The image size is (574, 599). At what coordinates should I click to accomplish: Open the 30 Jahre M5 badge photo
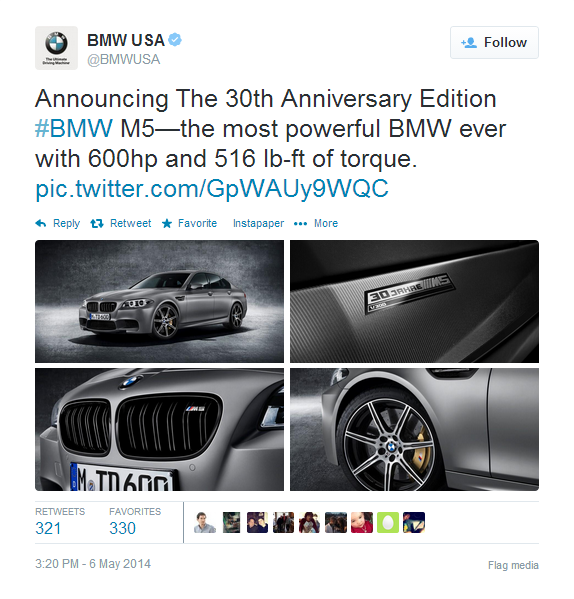click(414, 301)
